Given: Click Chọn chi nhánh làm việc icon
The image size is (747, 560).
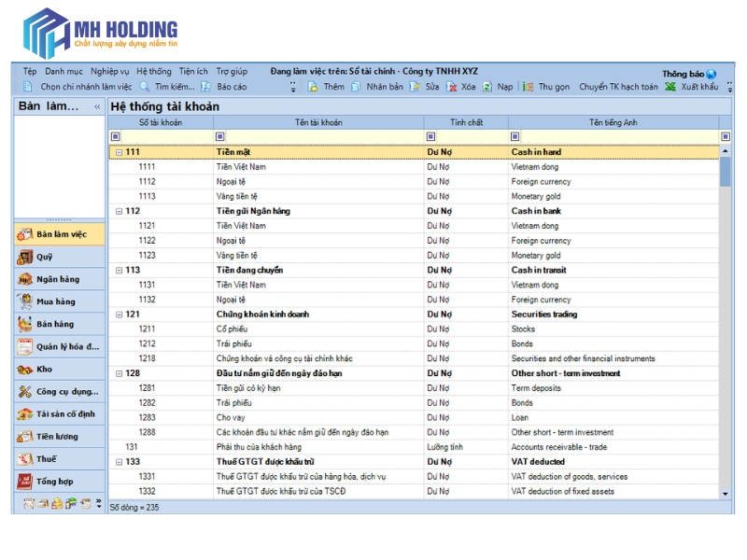Looking at the screenshot, I should (28, 87).
